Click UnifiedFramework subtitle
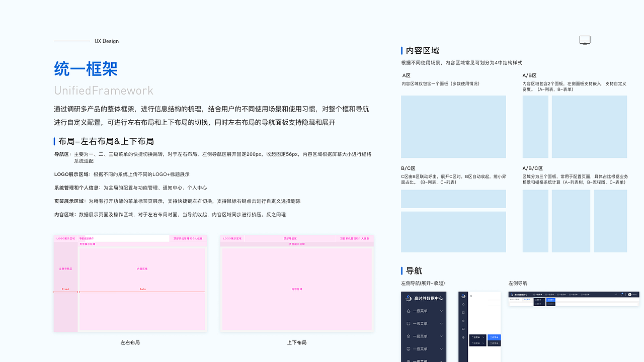 click(104, 90)
